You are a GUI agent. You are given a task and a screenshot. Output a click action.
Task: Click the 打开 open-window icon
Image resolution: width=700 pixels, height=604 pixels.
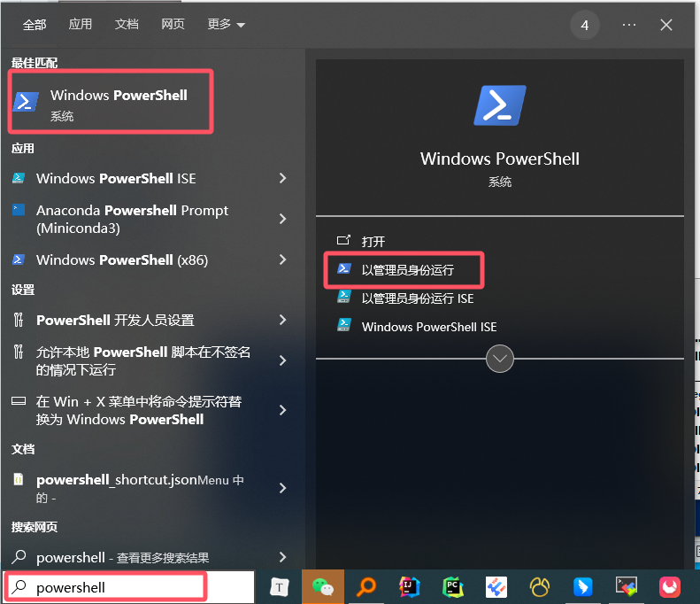[343, 240]
